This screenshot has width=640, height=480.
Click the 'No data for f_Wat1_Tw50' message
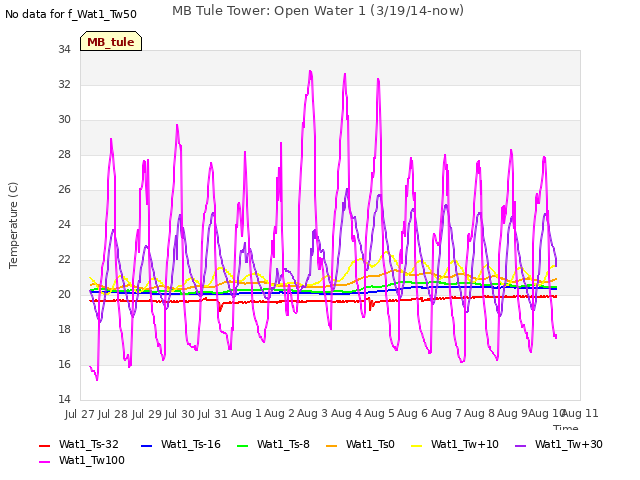[x=71, y=14]
